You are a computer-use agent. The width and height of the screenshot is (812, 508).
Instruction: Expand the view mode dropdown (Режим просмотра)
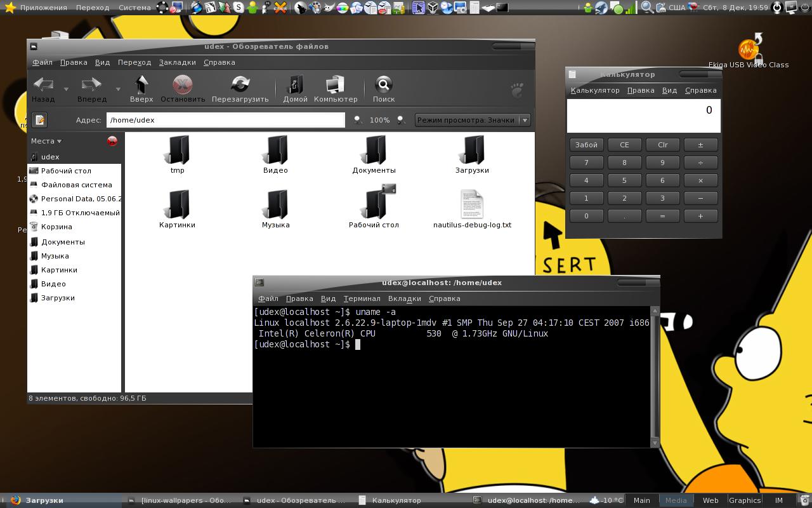pyautogui.click(x=524, y=120)
